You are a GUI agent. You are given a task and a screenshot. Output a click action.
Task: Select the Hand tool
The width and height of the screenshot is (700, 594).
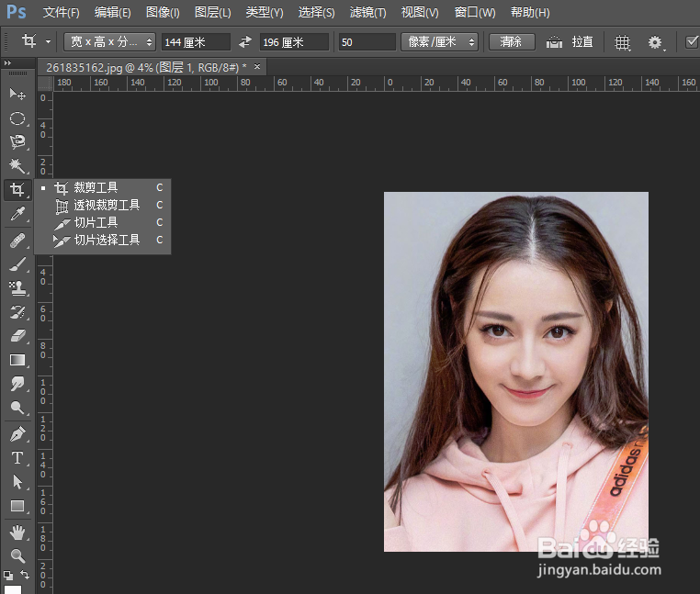click(x=17, y=532)
